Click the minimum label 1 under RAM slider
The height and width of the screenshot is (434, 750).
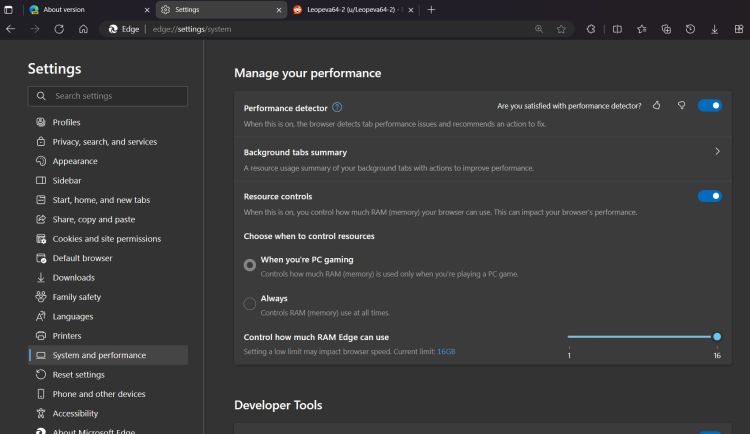[569, 356]
